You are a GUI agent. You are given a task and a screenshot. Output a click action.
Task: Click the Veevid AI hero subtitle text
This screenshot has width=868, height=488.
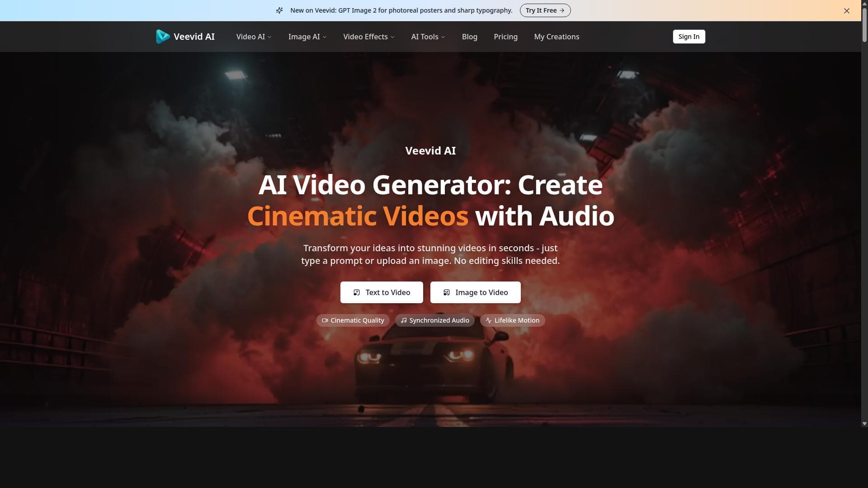coord(430,151)
